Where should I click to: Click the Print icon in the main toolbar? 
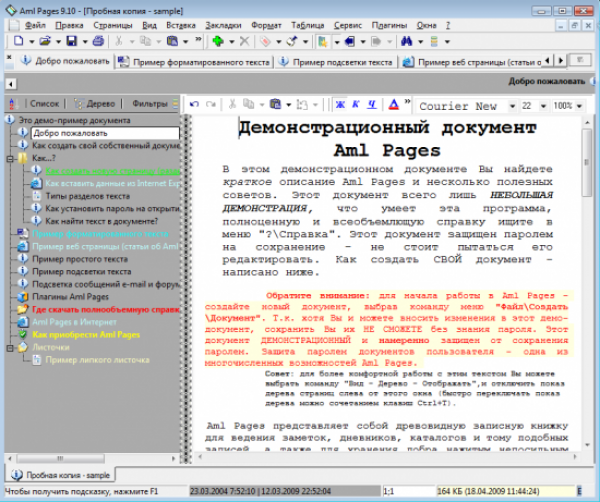96,41
